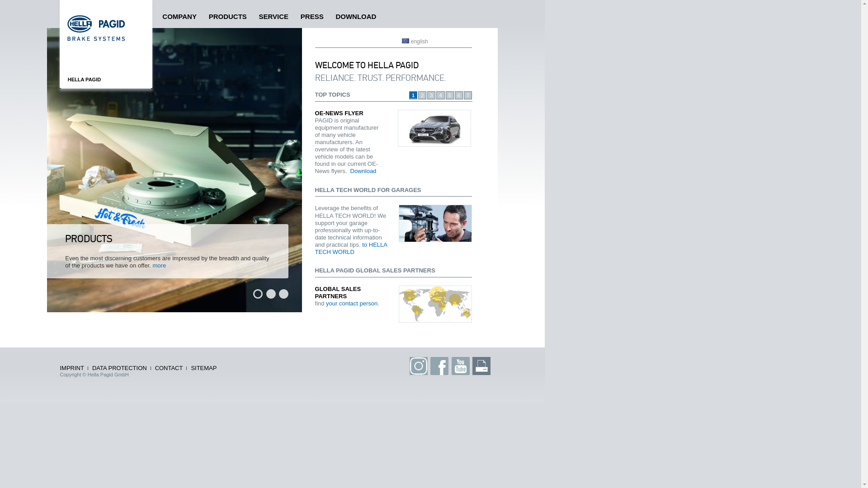Follow the 'to HELLA TECH WORLD' link
Screen dimensions: 868x488
point(351,249)
